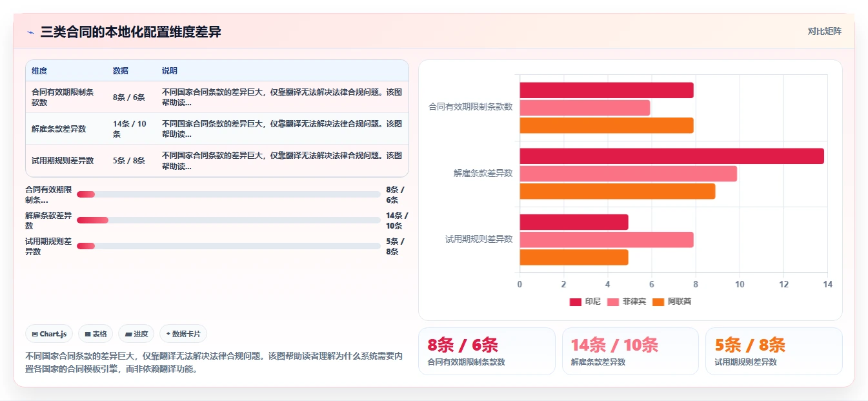868x401 pixels.
Task: Open the 8条 / 6条 stat card
Action: [x=487, y=351]
